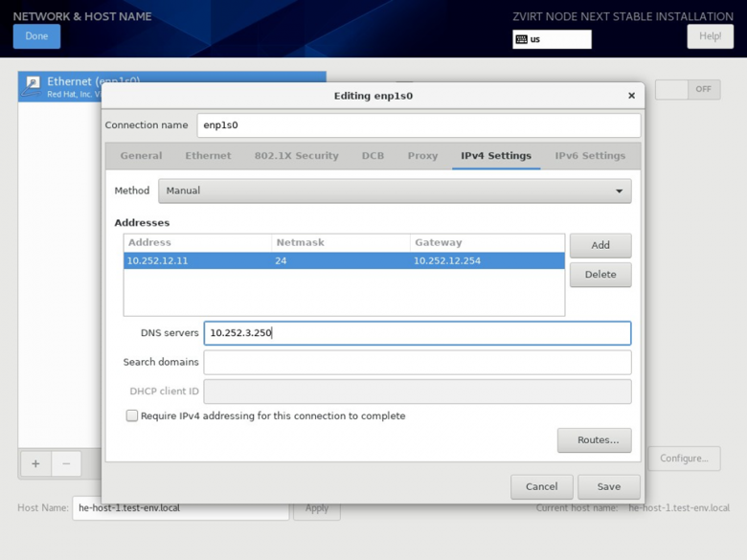Click the keyboard layout icon next to us
Image resolution: width=747 pixels, height=560 pixels.
coord(522,39)
